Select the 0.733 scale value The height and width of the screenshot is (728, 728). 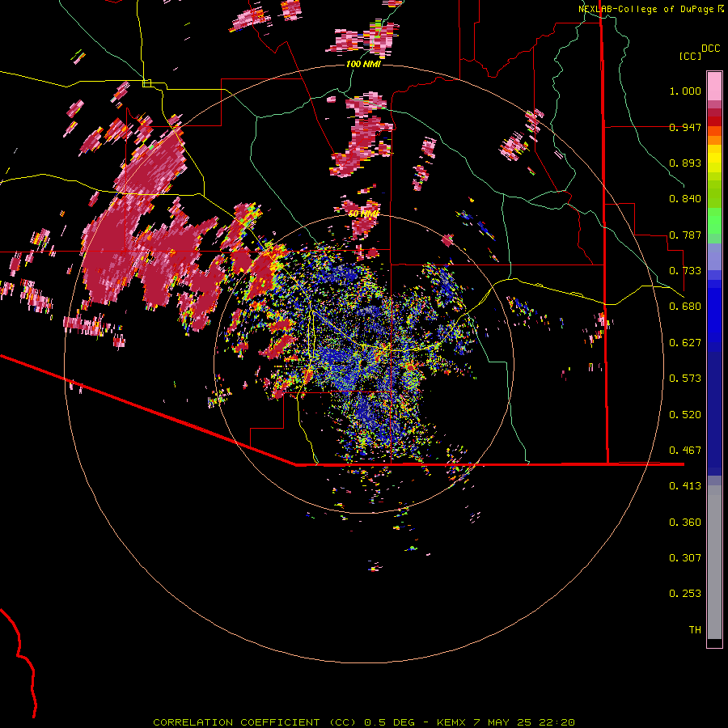tap(685, 271)
